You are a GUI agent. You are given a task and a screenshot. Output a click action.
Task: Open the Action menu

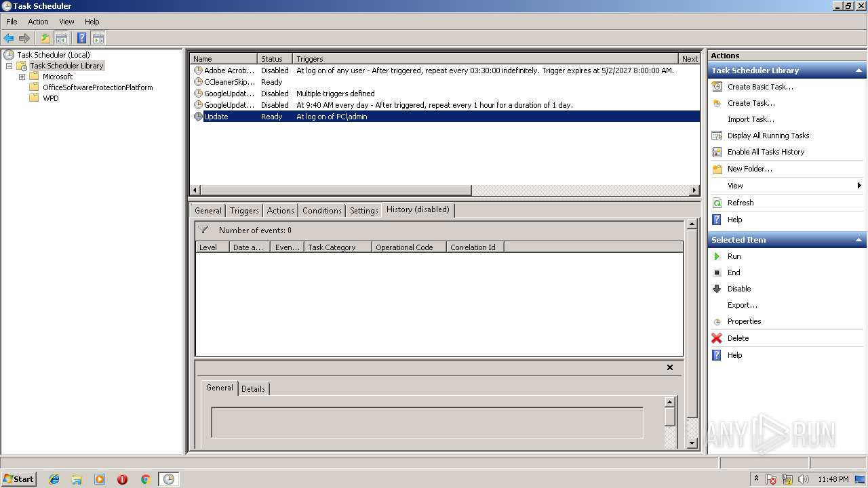(38, 22)
